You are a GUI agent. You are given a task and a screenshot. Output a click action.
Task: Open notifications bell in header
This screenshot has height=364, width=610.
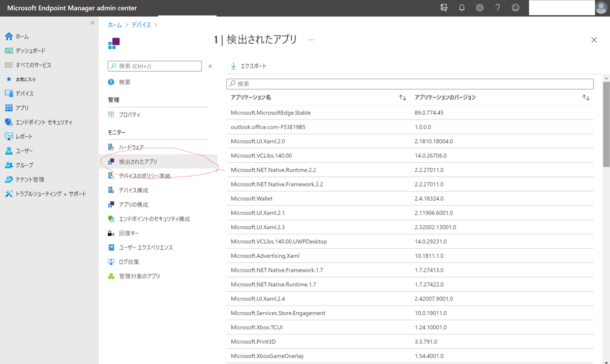(x=462, y=8)
